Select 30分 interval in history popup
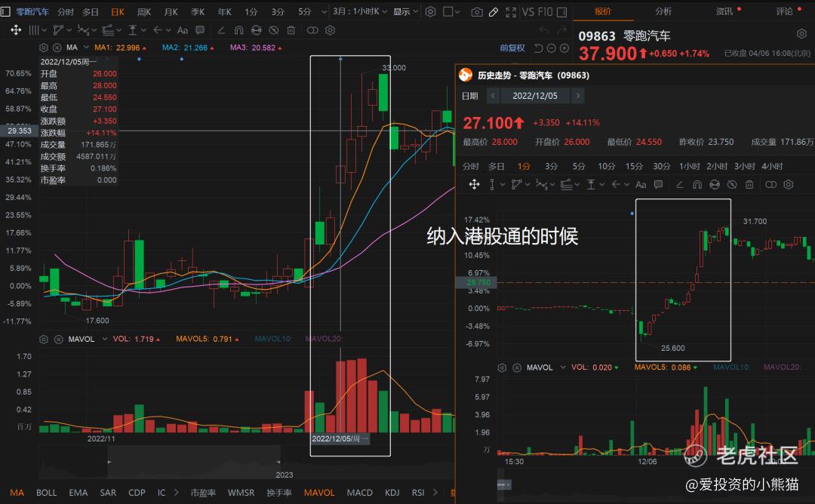The image size is (815, 504). click(661, 166)
